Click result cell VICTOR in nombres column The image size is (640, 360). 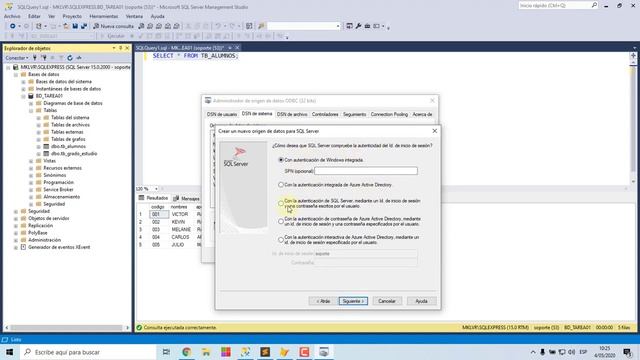[x=180, y=214]
